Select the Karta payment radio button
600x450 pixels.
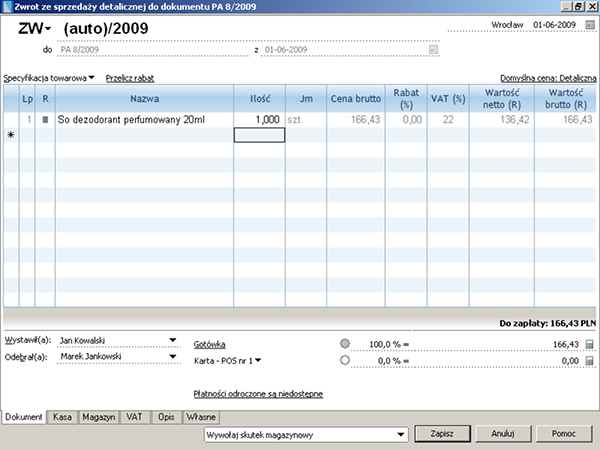click(x=345, y=361)
